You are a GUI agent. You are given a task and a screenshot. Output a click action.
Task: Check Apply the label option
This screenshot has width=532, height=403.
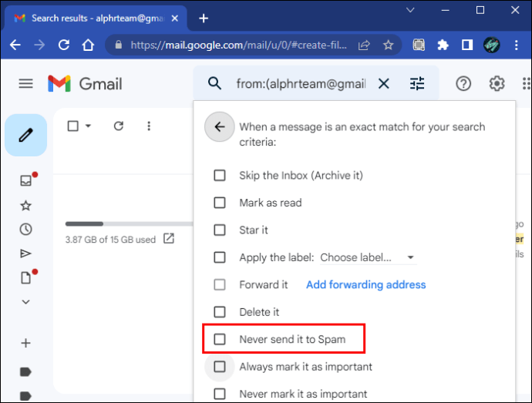[220, 257]
